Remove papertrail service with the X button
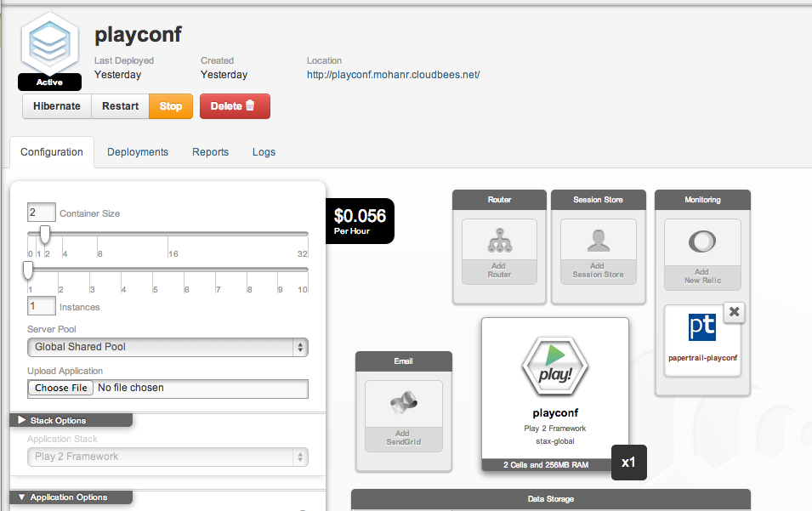The image size is (812, 511). point(735,312)
